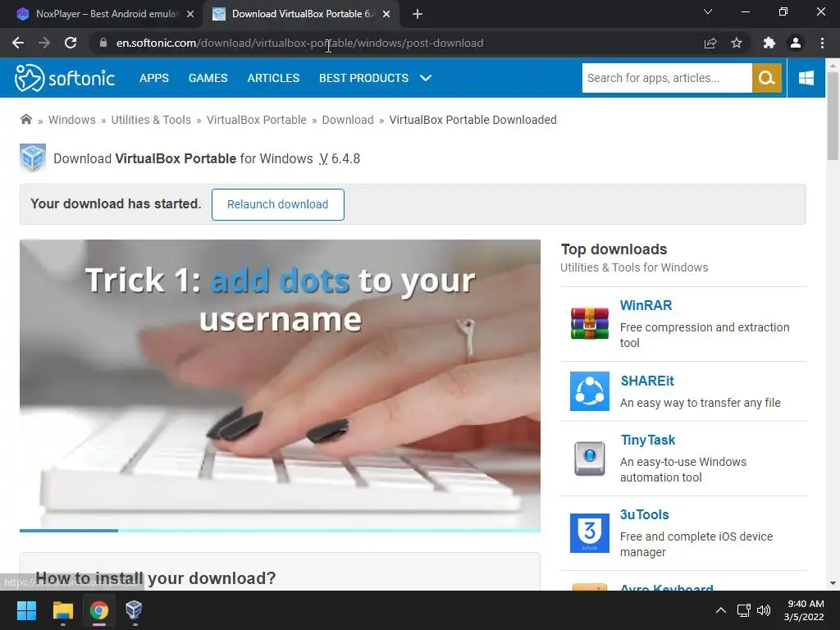Click the Windows platform icon in header
Viewport: 840px width, 630px height.
(806, 78)
